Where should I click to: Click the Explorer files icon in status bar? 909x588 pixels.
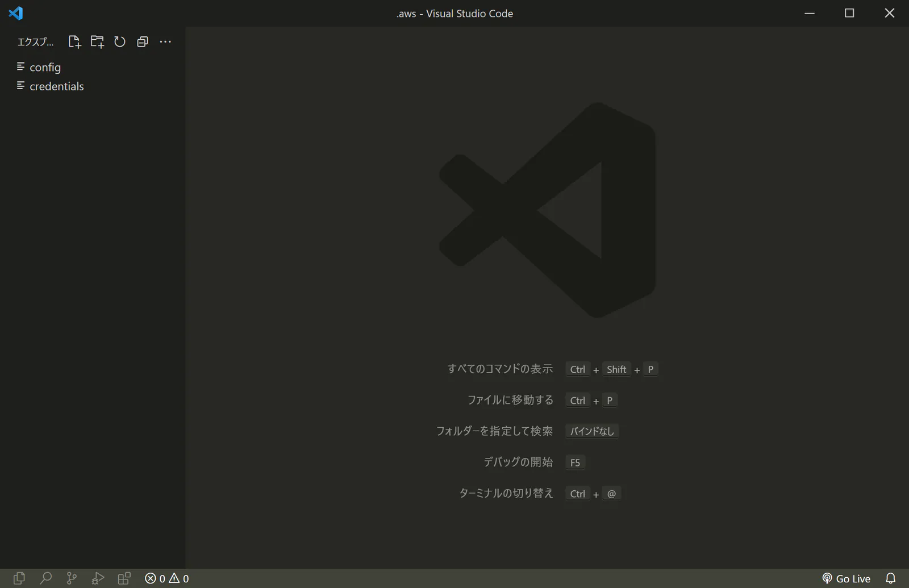click(19, 578)
